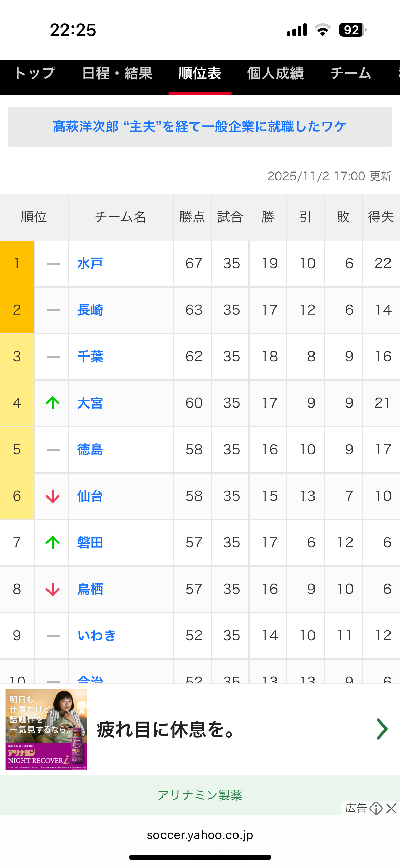
Task: Open the 日程・結果 tab
Action: click(x=117, y=73)
